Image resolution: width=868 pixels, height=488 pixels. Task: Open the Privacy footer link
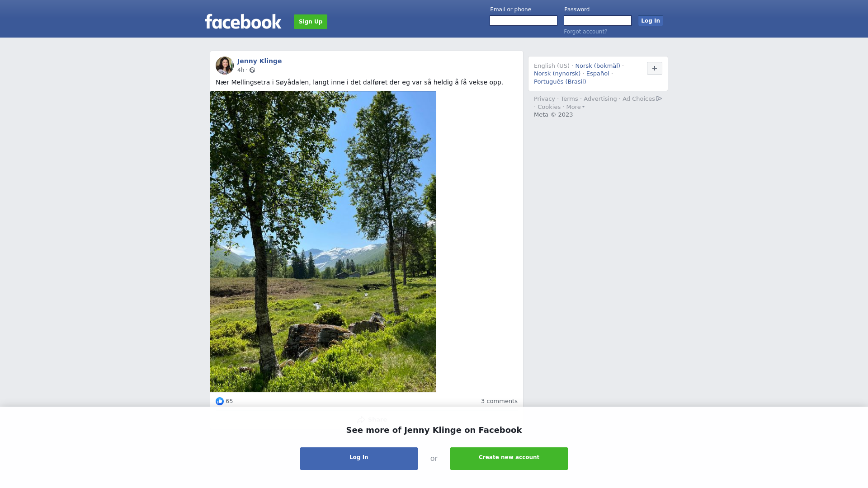click(544, 99)
